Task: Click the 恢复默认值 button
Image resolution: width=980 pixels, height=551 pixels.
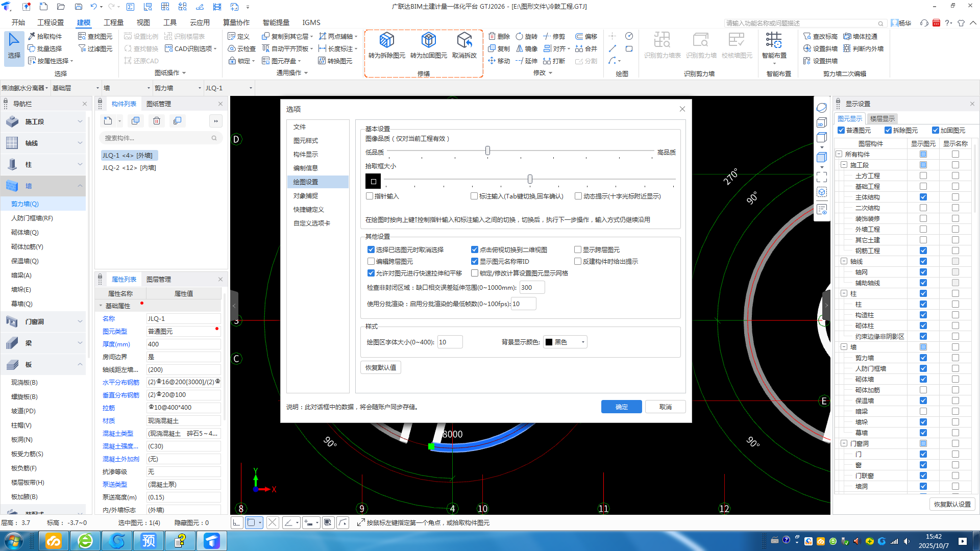Action: (380, 367)
